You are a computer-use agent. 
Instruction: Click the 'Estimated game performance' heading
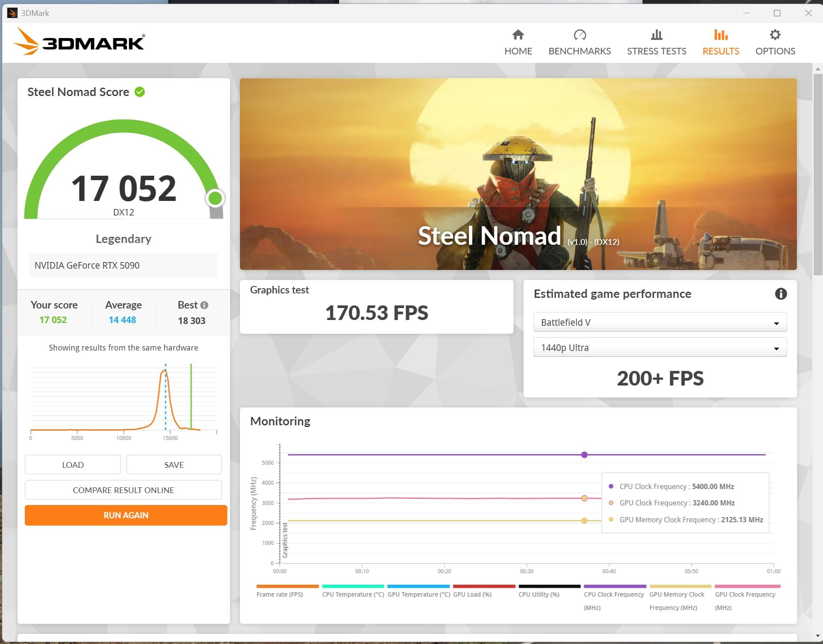(x=612, y=294)
